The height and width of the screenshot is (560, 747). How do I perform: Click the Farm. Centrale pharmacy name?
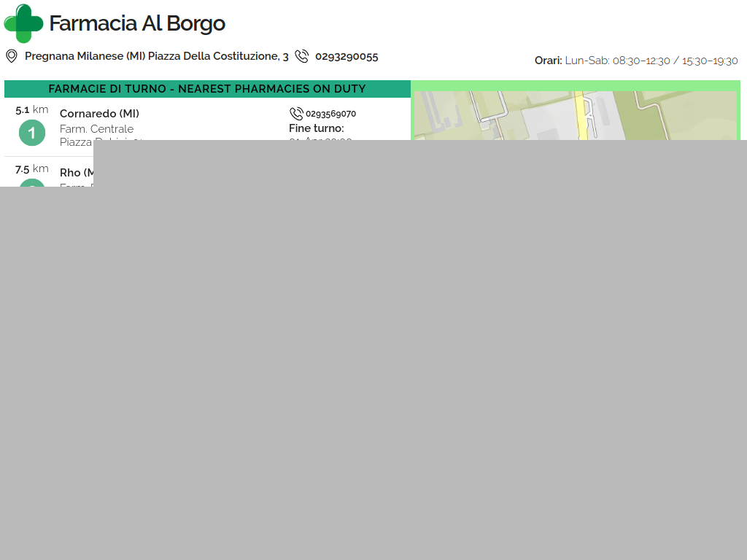(96, 129)
